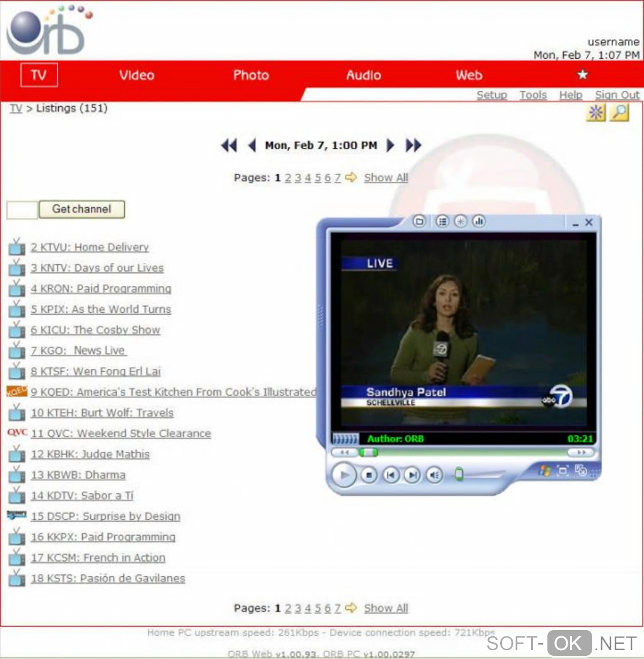The height and width of the screenshot is (659, 644).
Task: Stop playback in media player
Action: (x=369, y=475)
